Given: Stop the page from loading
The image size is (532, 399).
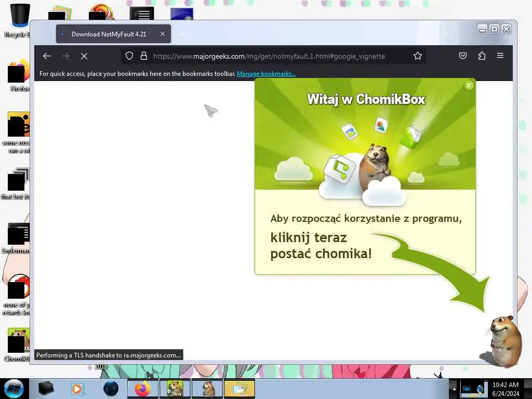Looking at the screenshot, I should click(x=84, y=56).
